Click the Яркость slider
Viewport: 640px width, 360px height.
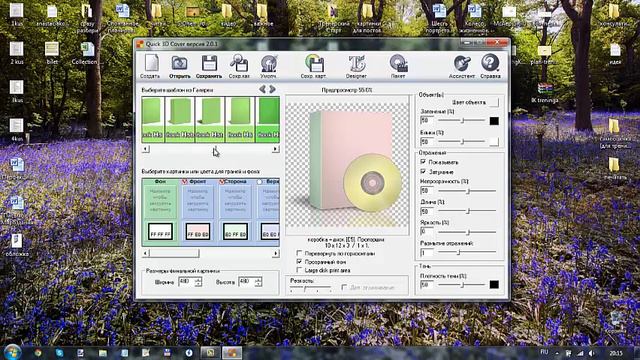[467, 232]
